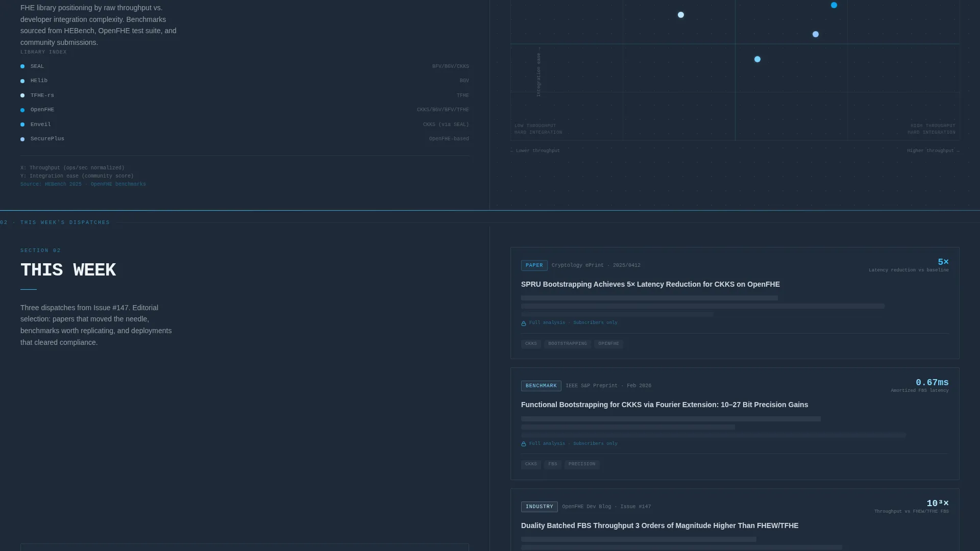
Task: Click the SEAL library row name
Action: 37,66
